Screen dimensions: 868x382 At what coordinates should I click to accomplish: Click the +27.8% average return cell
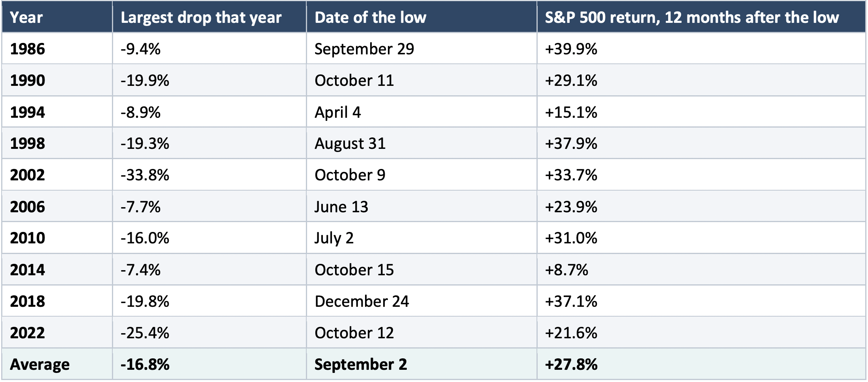(x=701, y=364)
